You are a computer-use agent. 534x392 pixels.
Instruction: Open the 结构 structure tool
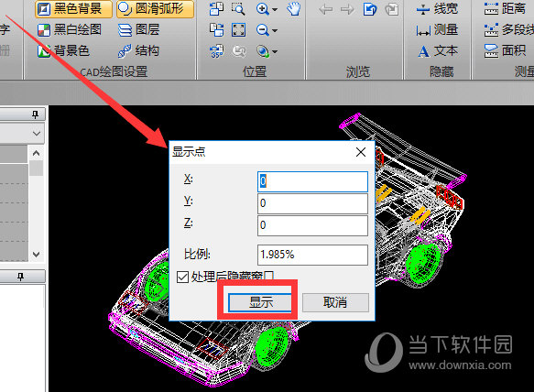pos(139,51)
